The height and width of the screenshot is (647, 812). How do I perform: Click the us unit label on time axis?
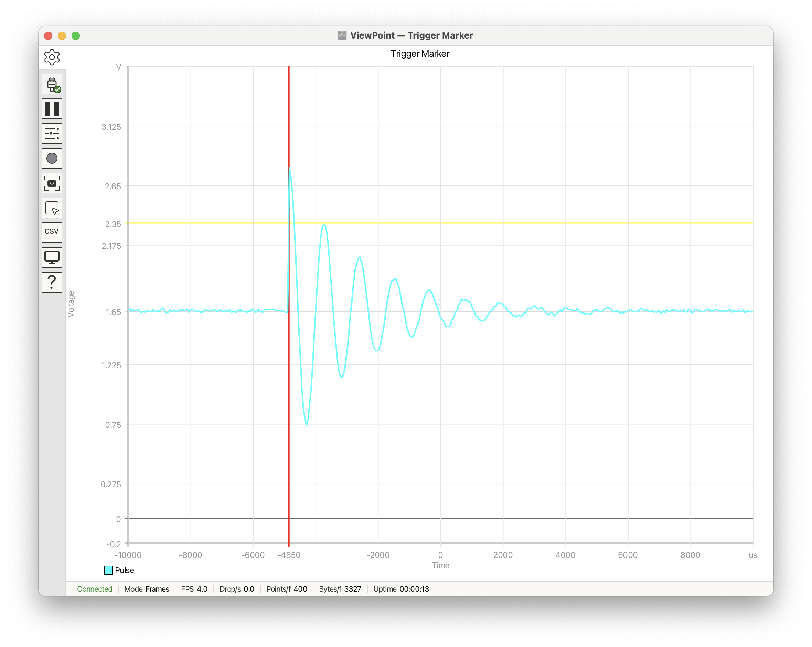753,555
